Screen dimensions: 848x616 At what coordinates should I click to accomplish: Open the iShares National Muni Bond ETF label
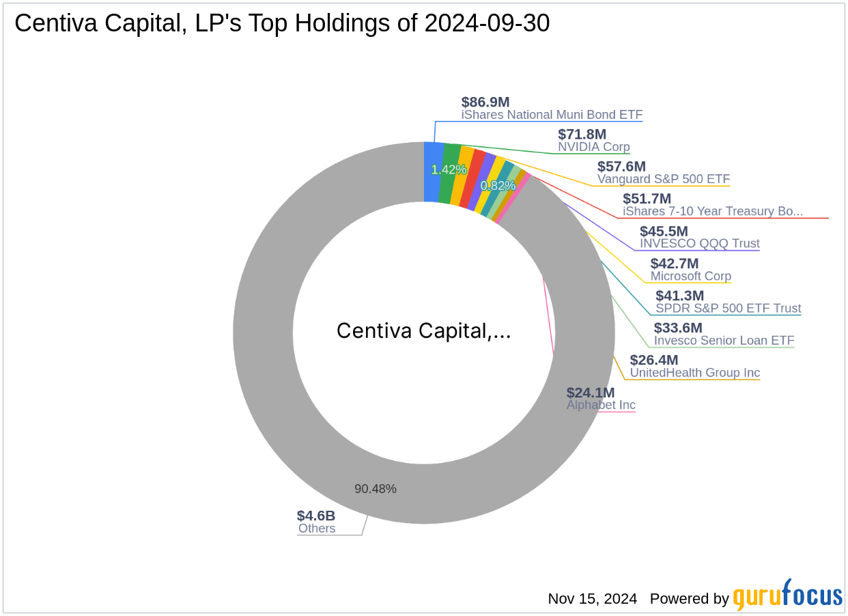point(551,115)
